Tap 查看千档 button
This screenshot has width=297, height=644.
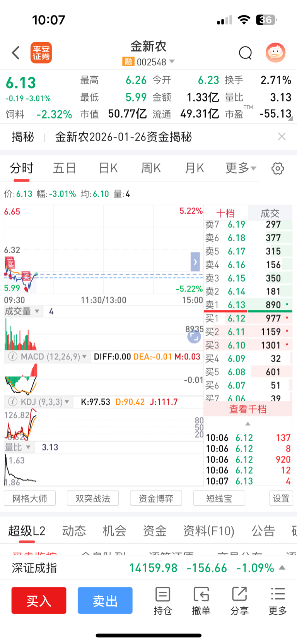click(x=248, y=409)
